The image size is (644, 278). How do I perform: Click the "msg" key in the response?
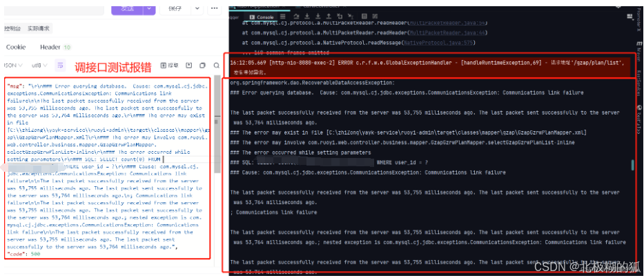14,86
